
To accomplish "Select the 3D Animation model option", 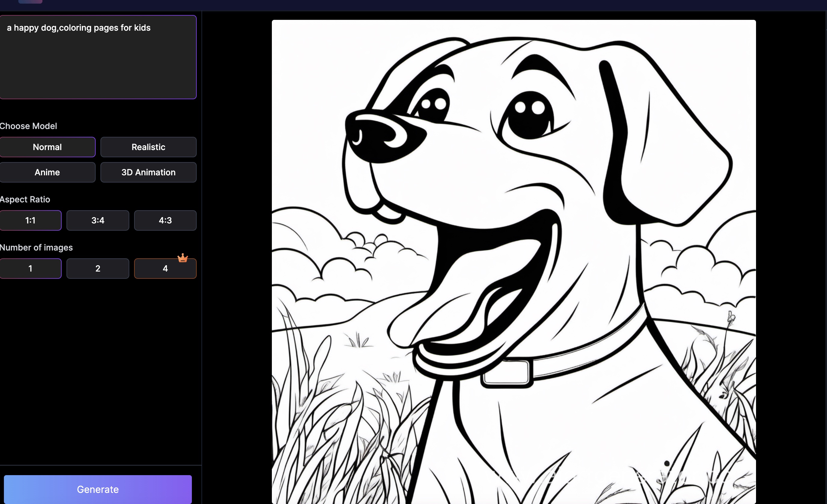I will pos(148,172).
